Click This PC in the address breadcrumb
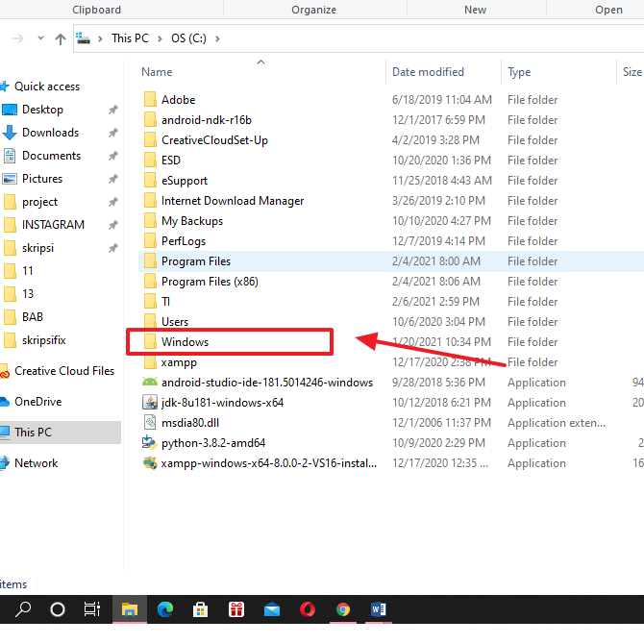The image size is (644, 644). (130, 38)
